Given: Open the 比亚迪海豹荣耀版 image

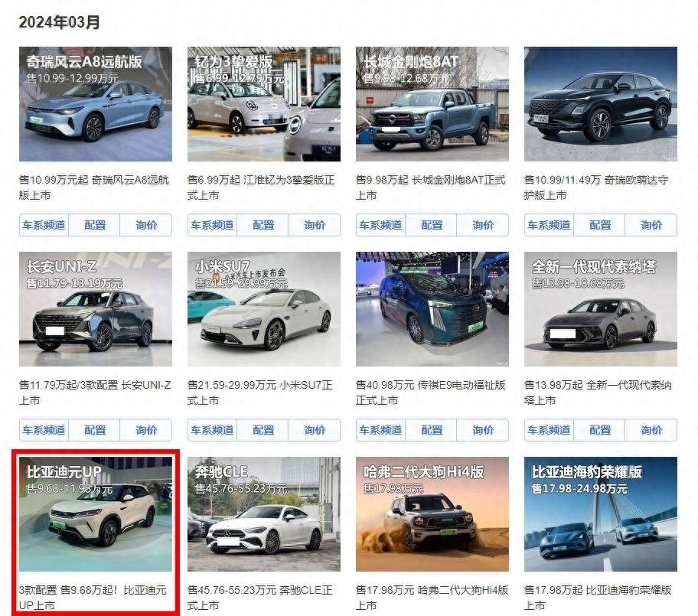Looking at the screenshot, I should [x=601, y=514].
